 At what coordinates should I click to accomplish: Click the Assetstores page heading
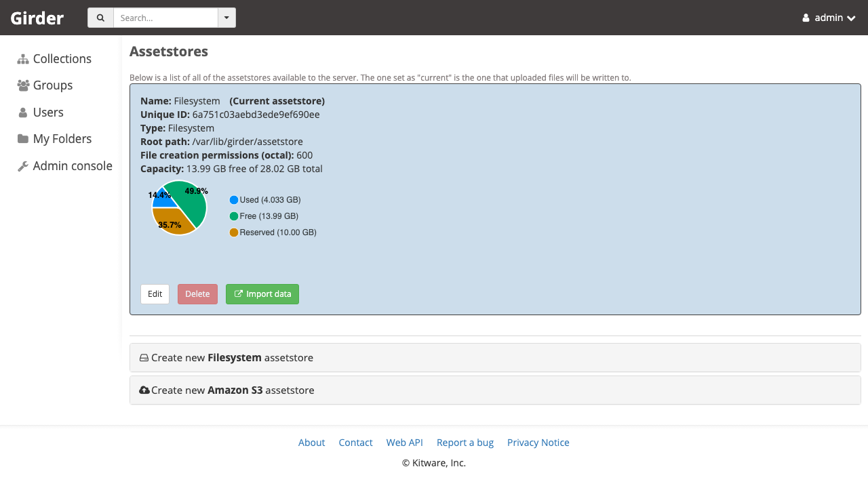tap(169, 52)
